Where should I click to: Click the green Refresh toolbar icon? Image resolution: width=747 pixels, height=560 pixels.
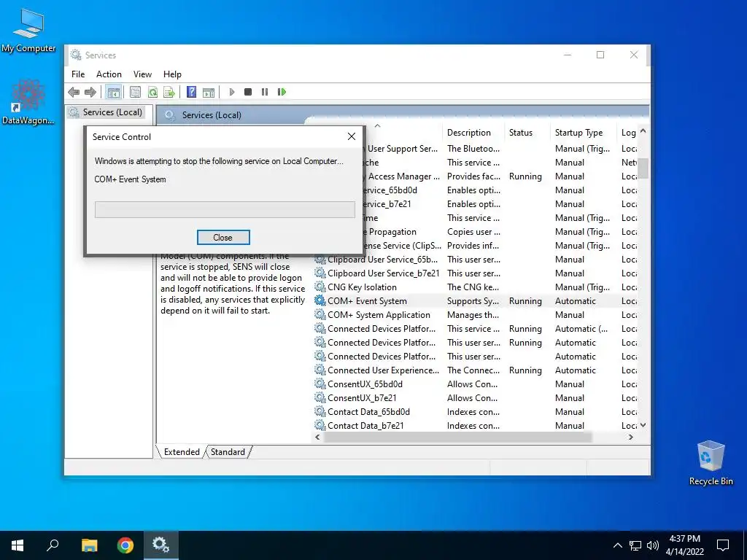coord(152,92)
